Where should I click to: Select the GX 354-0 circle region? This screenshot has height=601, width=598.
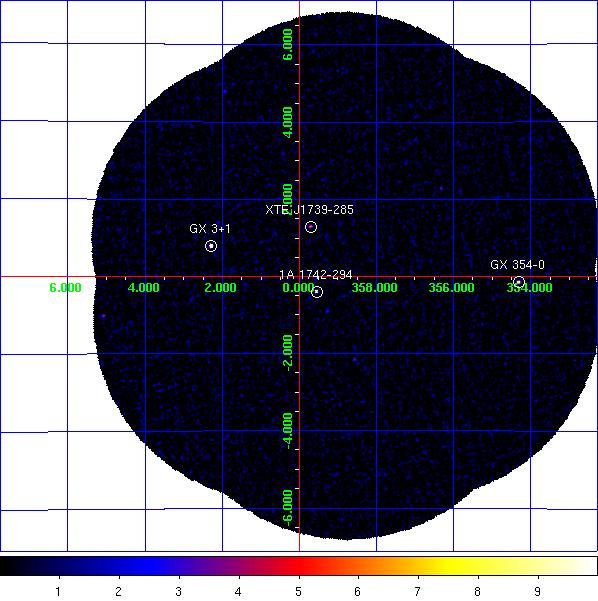pyautogui.click(x=519, y=282)
